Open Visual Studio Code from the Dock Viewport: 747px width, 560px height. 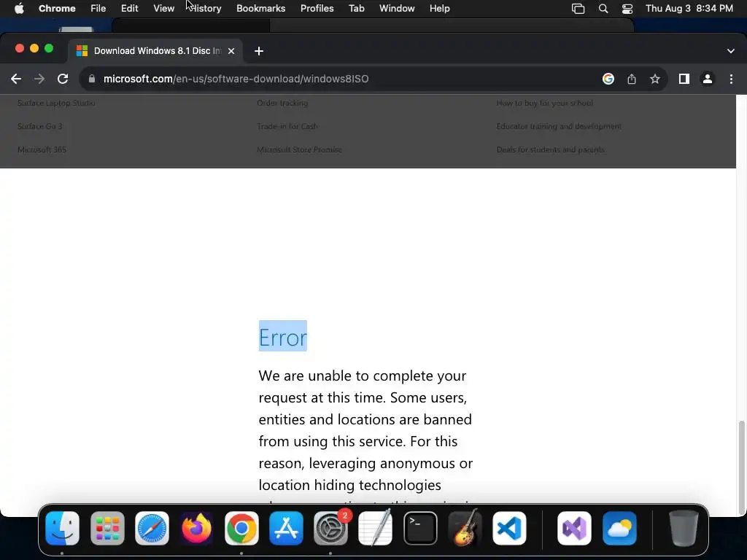pos(509,528)
